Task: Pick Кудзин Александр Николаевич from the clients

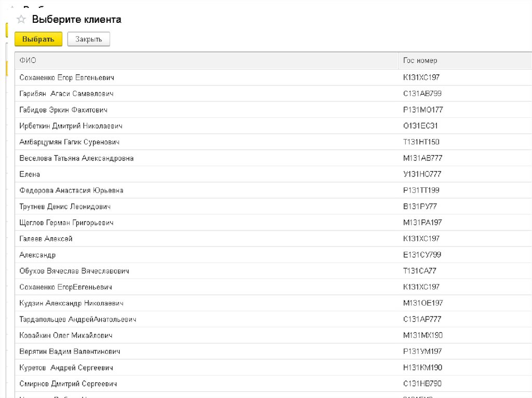Action: (71, 303)
